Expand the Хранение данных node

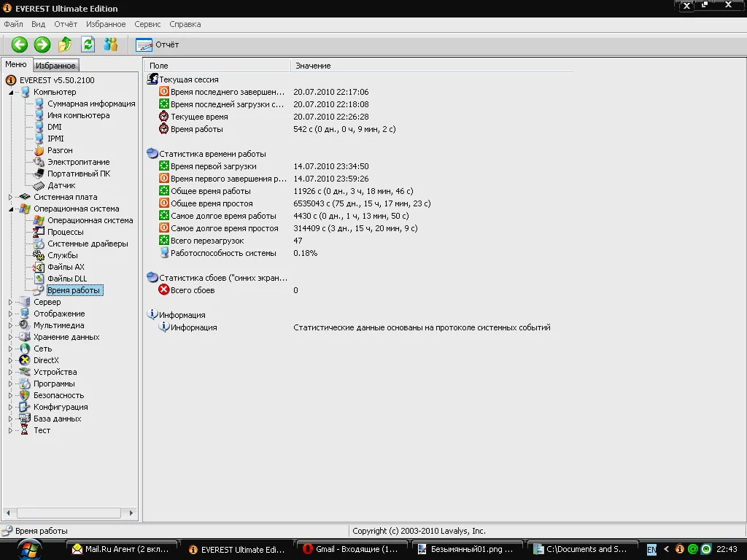point(10,337)
